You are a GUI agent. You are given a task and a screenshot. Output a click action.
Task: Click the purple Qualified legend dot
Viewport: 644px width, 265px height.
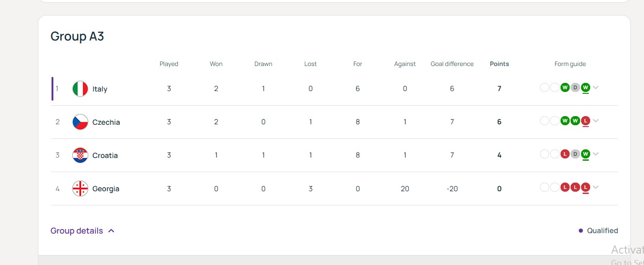point(581,231)
